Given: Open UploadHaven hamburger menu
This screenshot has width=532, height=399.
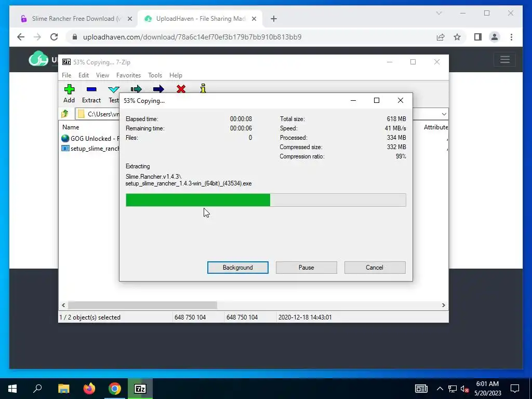Looking at the screenshot, I should pos(505,60).
